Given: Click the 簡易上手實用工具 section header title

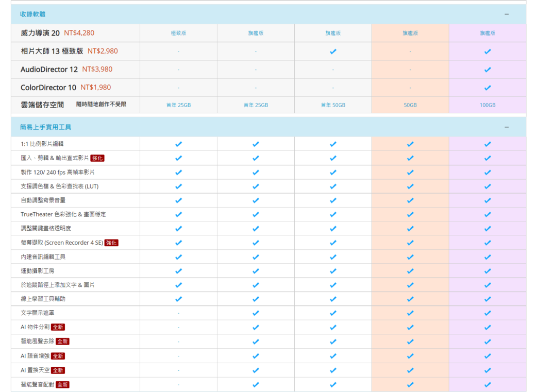Looking at the screenshot, I should tap(45, 127).
